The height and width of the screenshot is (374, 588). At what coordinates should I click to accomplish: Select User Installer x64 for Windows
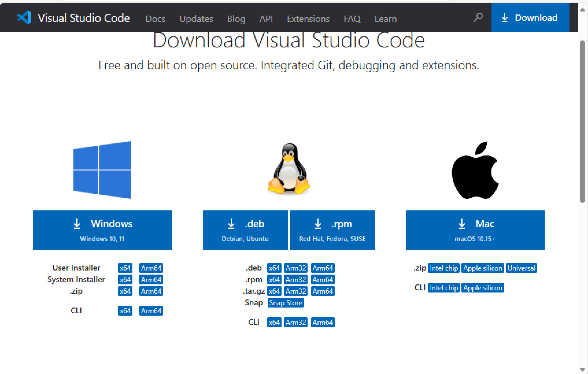pos(125,268)
